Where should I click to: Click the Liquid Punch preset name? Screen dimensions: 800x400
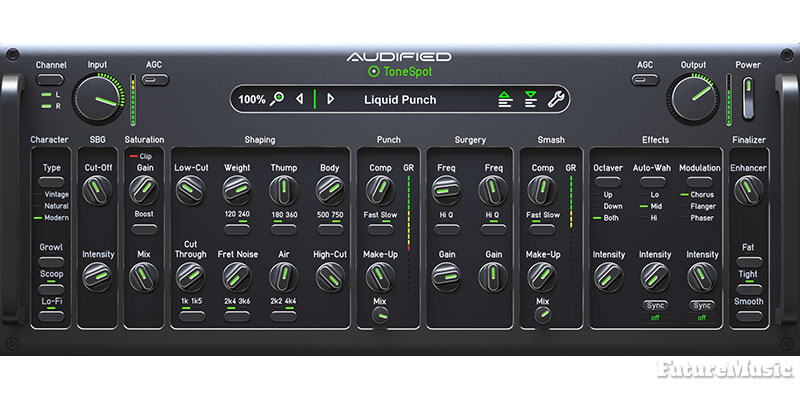pos(400,100)
